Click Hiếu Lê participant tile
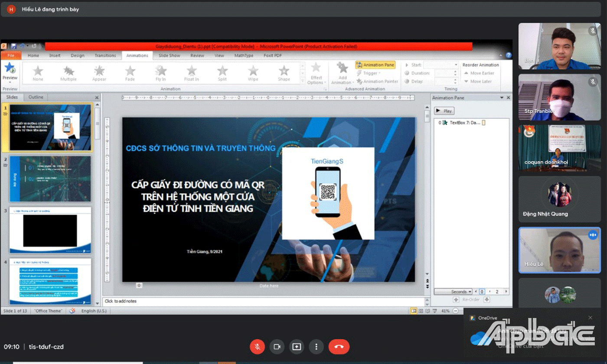This screenshot has height=364, width=607. pyautogui.click(x=559, y=250)
